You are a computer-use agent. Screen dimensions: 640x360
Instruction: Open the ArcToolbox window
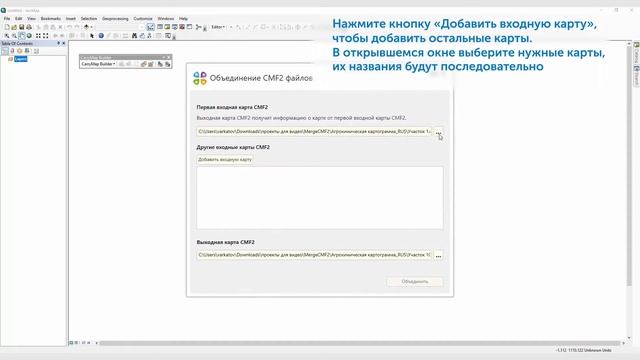click(x=182, y=27)
